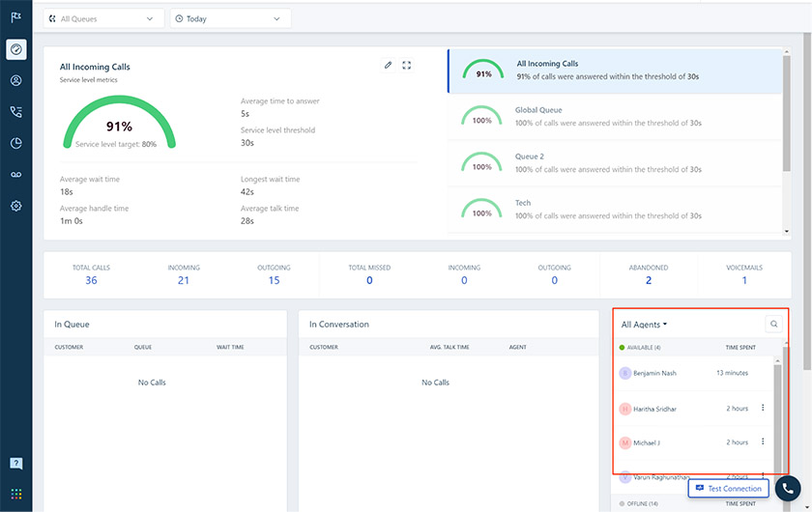Select the Tech queue in the list
Viewport: 812px width, 512px height.
(x=615, y=210)
